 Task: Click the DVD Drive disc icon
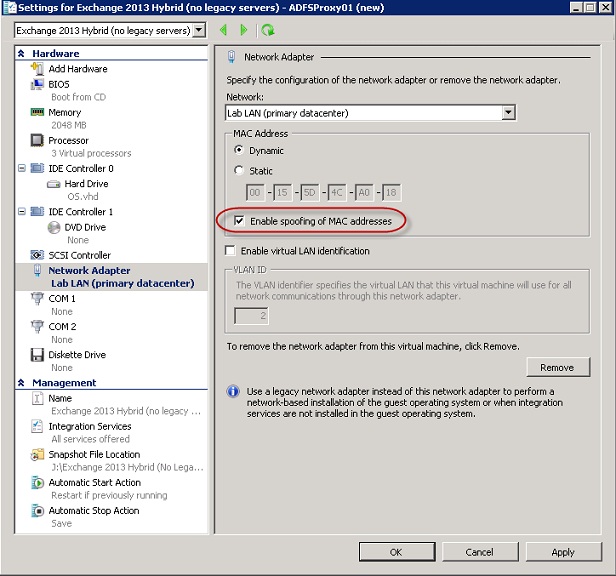click(53, 227)
